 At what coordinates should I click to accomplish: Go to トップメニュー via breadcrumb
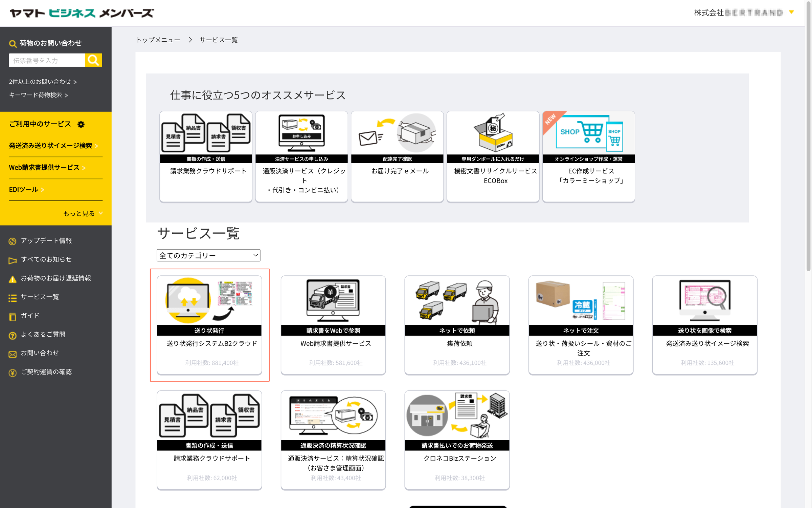[x=158, y=40]
